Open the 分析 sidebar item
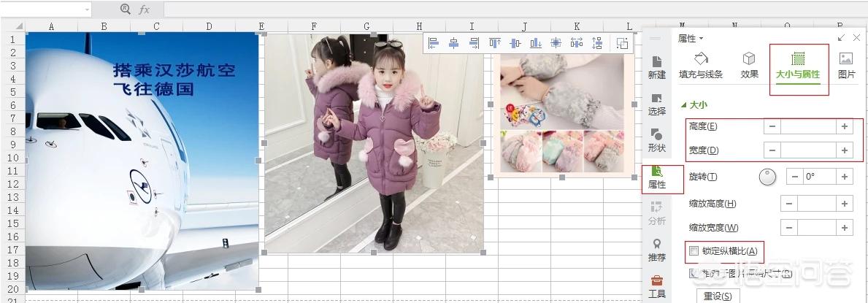The width and height of the screenshot is (868, 303). click(x=657, y=214)
